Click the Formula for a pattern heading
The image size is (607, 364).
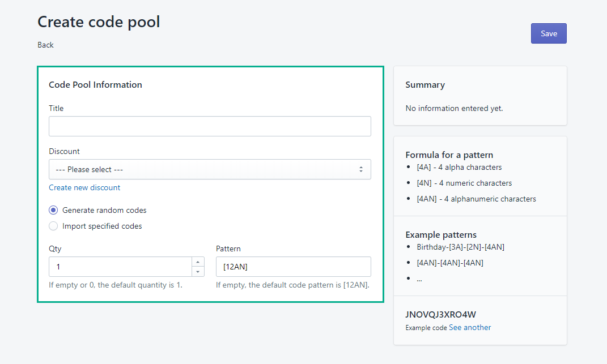click(449, 155)
